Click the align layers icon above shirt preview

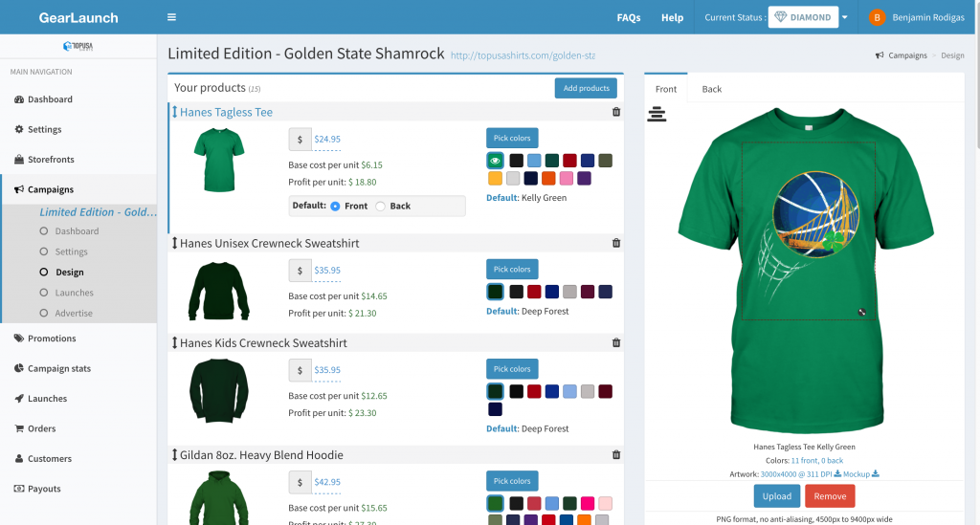(657, 115)
